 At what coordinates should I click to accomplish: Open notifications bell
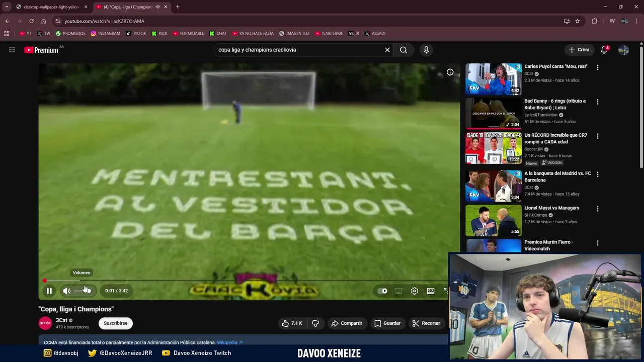click(x=604, y=50)
